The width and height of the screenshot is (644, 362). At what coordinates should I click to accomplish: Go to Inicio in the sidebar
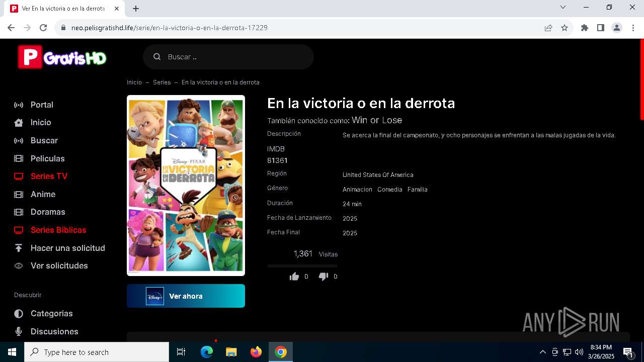[x=41, y=123]
